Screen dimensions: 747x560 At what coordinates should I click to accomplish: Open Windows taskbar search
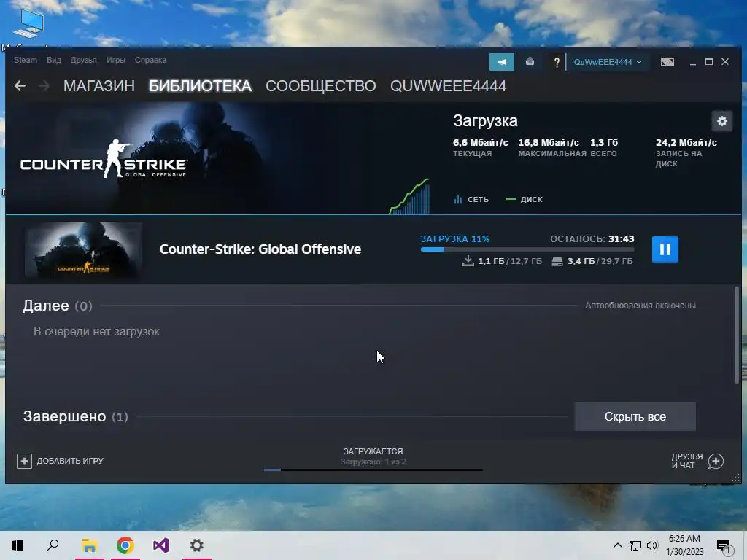coord(53,545)
